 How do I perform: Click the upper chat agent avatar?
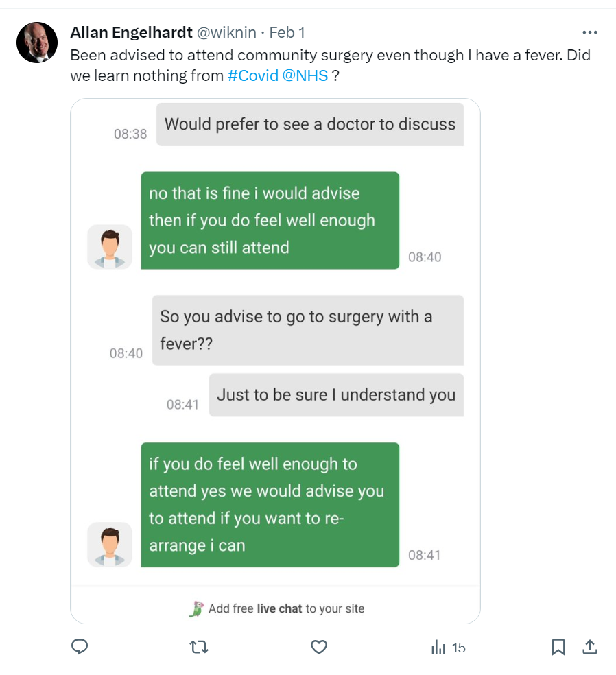point(110,246)
